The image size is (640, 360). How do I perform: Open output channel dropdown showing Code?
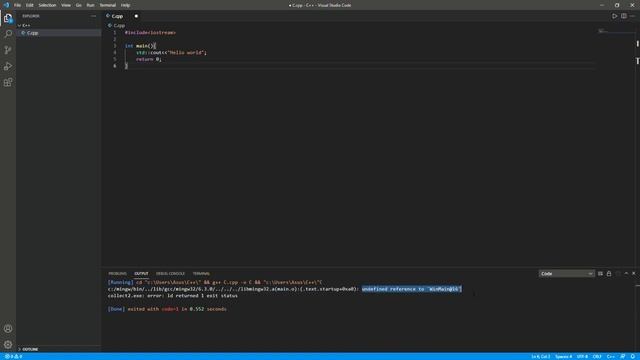pos(566,273)
